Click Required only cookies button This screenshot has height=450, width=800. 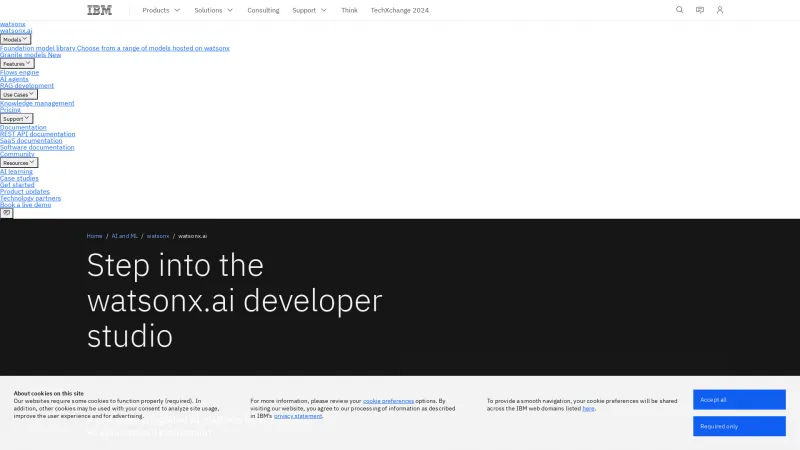click(x=739, y=426)
